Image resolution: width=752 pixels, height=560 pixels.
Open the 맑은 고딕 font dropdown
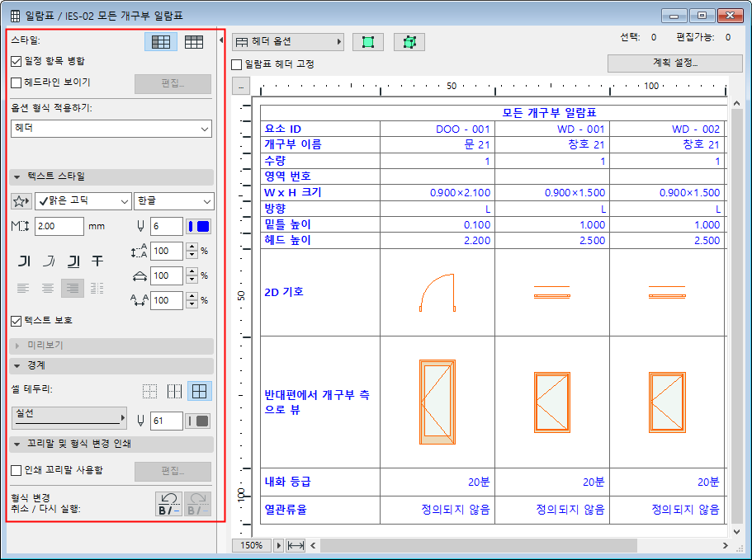point(83,201)
